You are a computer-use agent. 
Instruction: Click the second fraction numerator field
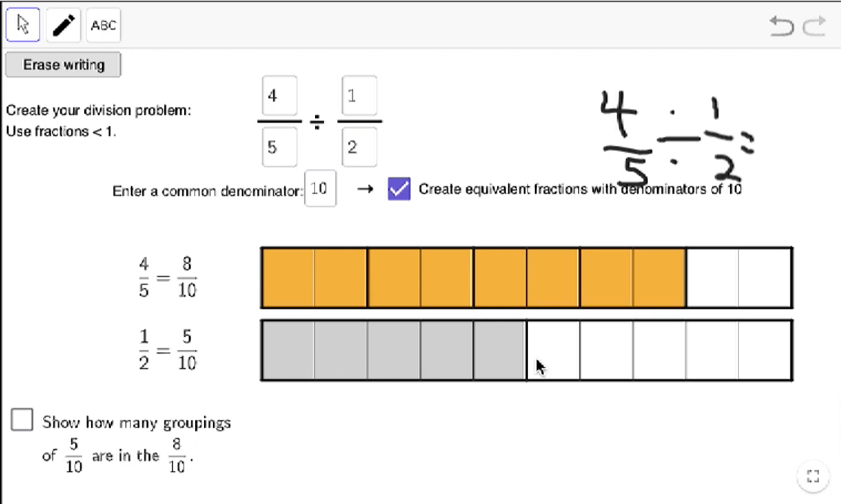tap(359, 96)
